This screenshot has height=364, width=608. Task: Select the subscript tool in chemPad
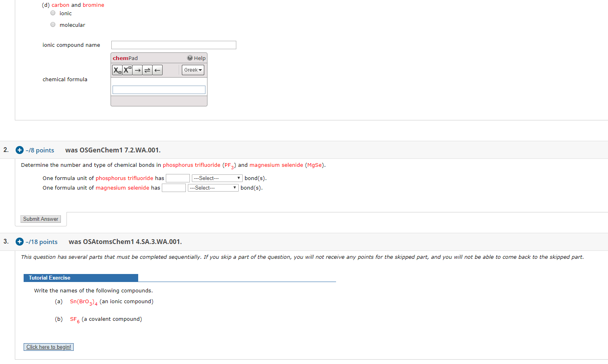[117, 70]
